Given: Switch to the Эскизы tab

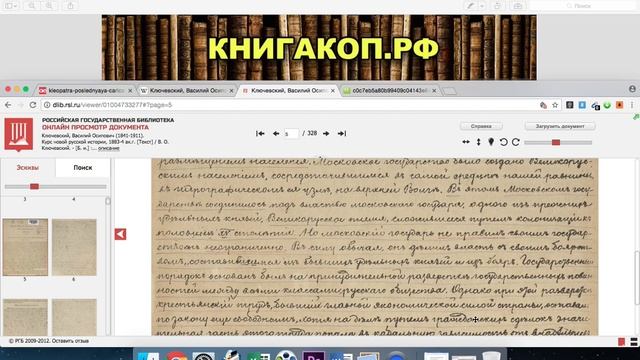Looking at the screenshot, I should coord(27,168).
